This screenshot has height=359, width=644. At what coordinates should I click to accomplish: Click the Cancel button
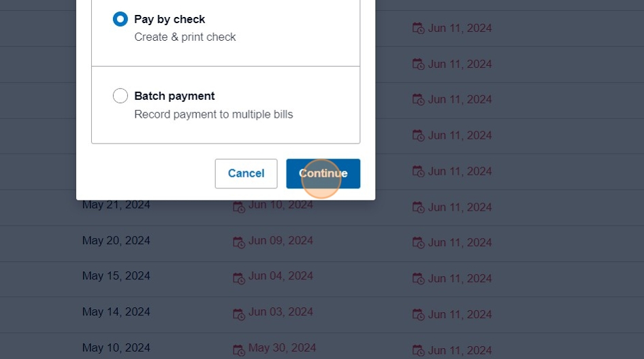click(x=246, y=173)
